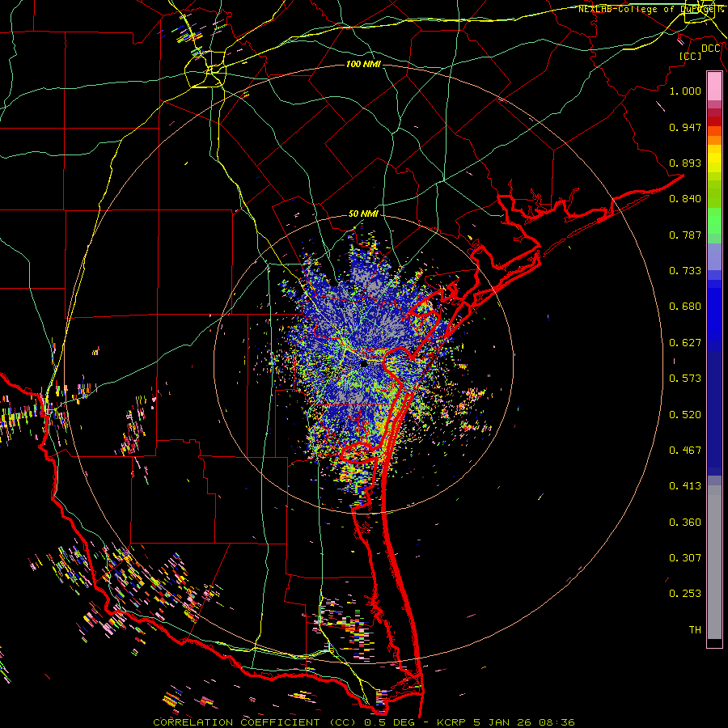Click the 0.733 legend value

[x=685, y=271]
